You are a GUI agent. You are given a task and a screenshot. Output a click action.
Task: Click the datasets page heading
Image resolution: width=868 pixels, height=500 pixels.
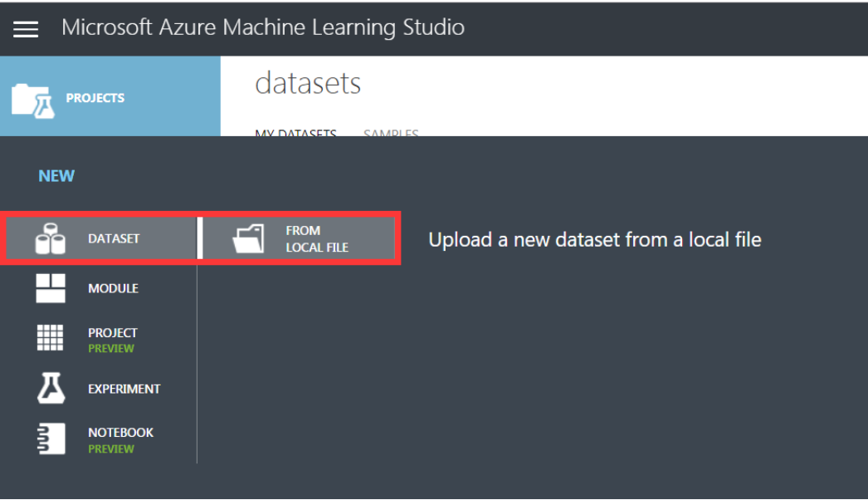[x=308, y=83]
